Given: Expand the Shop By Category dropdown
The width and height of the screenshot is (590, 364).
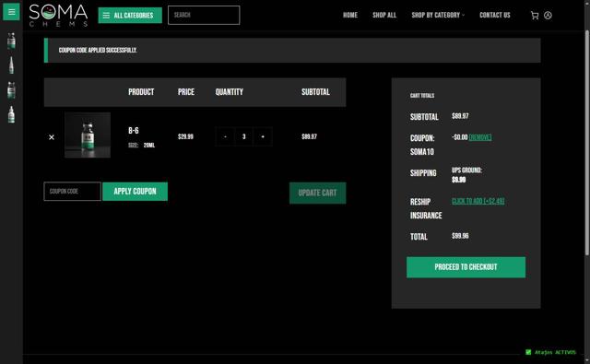Looking at the screenshot, I should [438, 15].
